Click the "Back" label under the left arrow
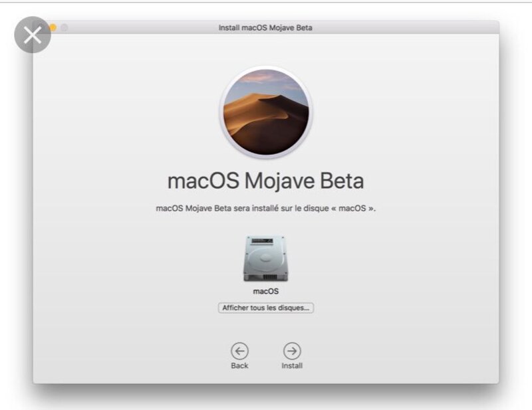 tap(239, 365)
